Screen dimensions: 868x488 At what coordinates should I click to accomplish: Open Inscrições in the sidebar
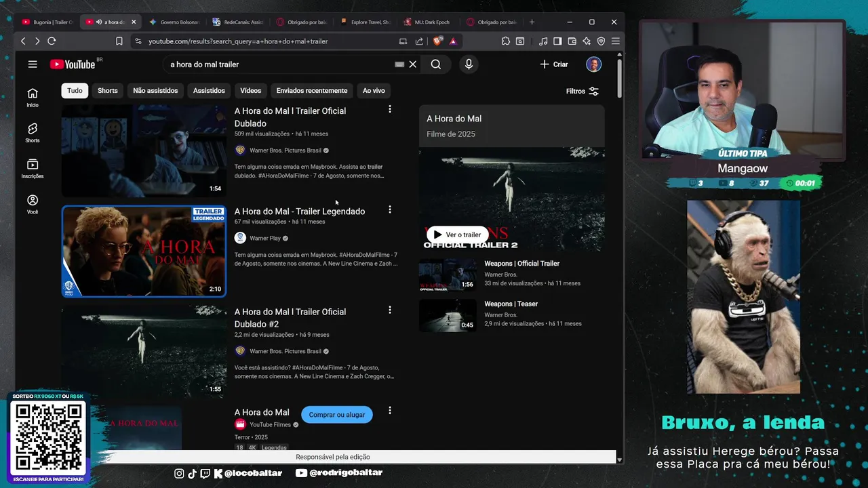33,169
